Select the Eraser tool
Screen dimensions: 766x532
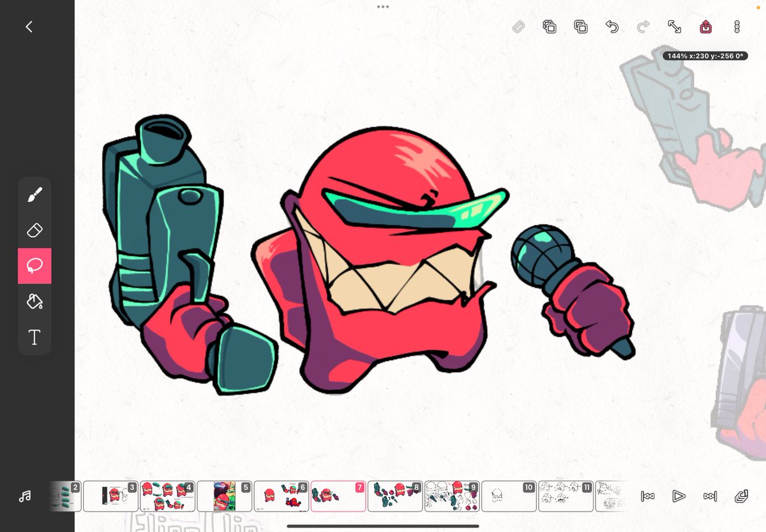click(34, 230)
